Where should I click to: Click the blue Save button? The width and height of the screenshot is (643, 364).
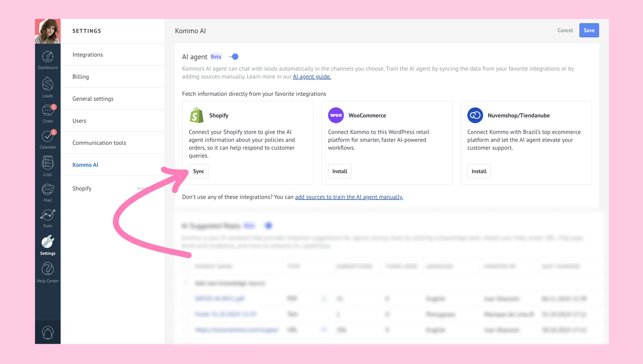coord(589,30)
